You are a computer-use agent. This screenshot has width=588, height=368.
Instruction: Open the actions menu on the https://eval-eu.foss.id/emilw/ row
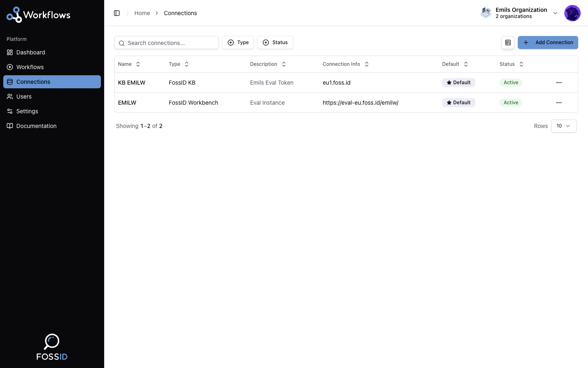click(x=559, y=103)
